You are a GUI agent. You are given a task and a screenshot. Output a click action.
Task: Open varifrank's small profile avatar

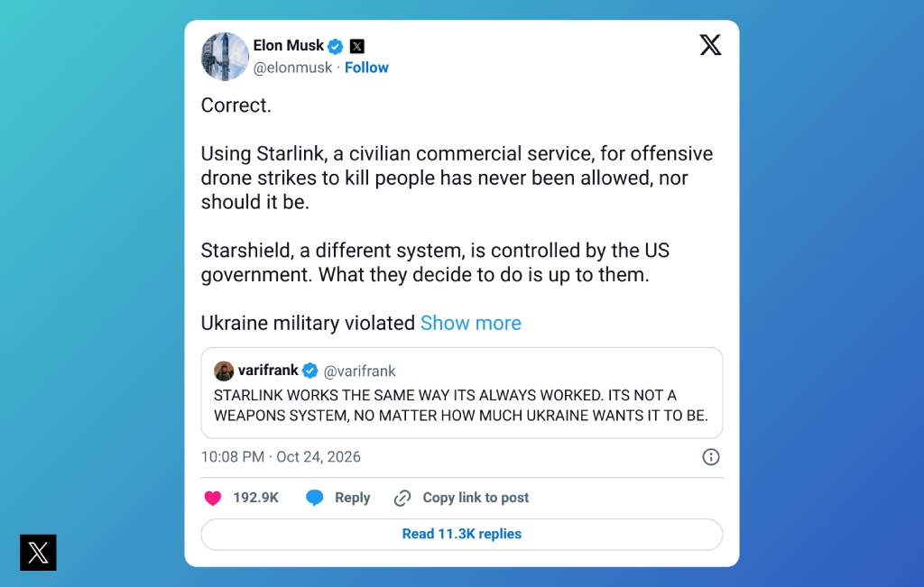point(224,371)
